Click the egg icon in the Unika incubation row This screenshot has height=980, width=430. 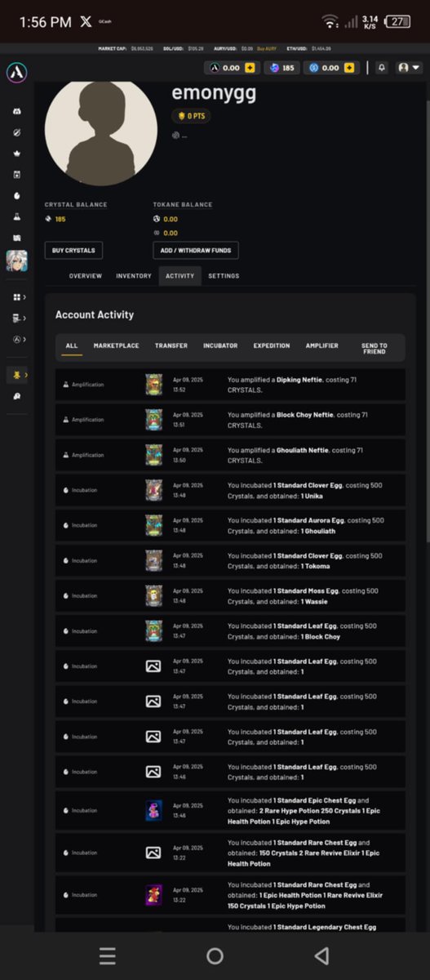65,490
